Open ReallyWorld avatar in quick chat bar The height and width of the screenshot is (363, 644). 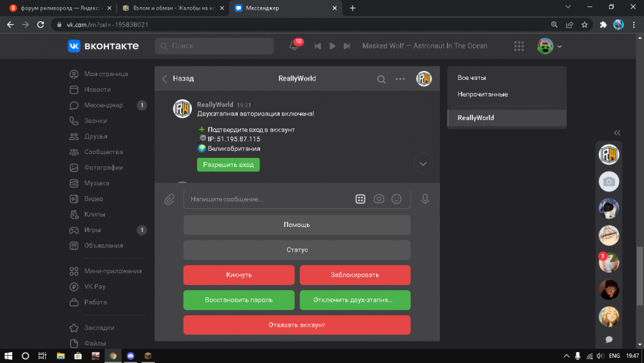[609, 155]
